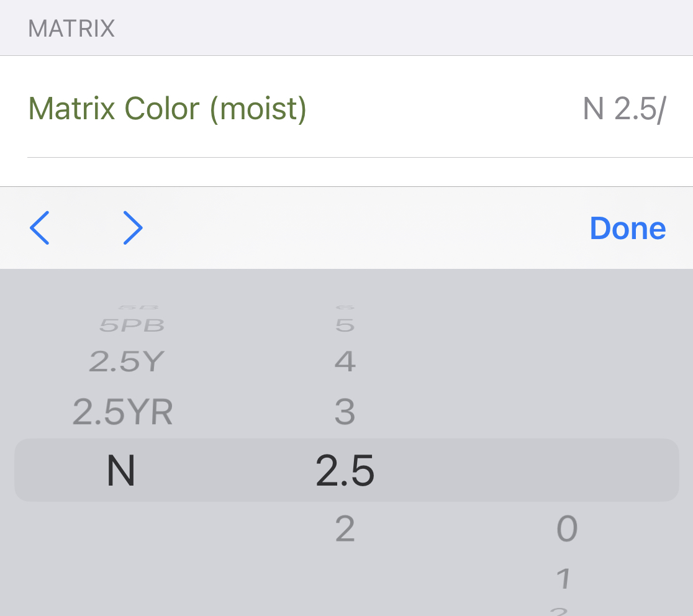Select value 3 in the middle wheel
The width and height of the screenshot is (693, 616).
(345, 411)
